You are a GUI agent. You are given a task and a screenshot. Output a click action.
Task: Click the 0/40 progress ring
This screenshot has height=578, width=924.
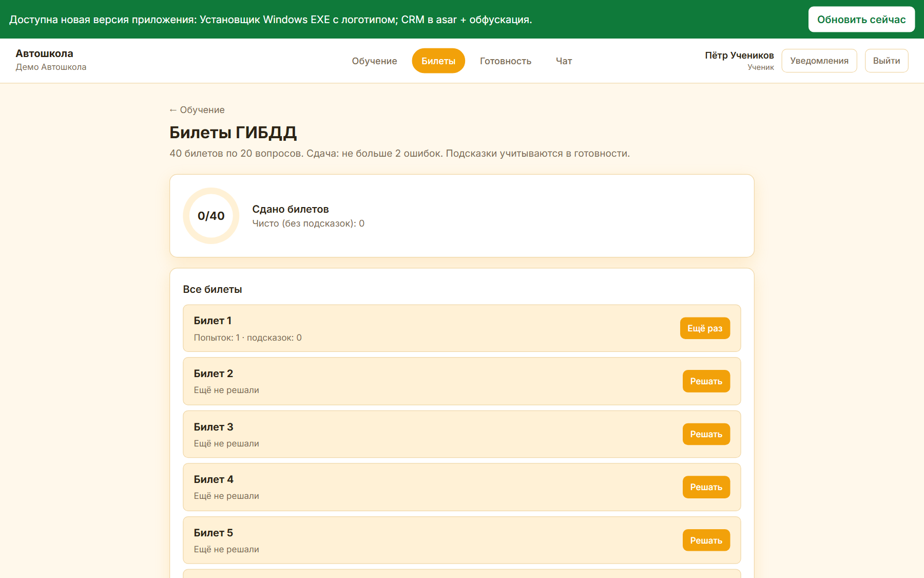pyautogui.click(x=211, y=216)
